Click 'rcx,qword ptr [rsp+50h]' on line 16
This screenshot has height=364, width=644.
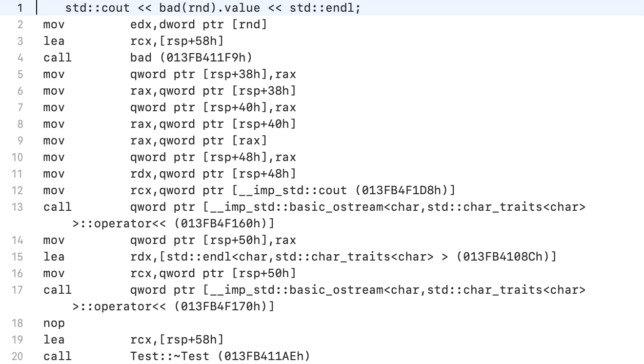click(x=213, y=273)
